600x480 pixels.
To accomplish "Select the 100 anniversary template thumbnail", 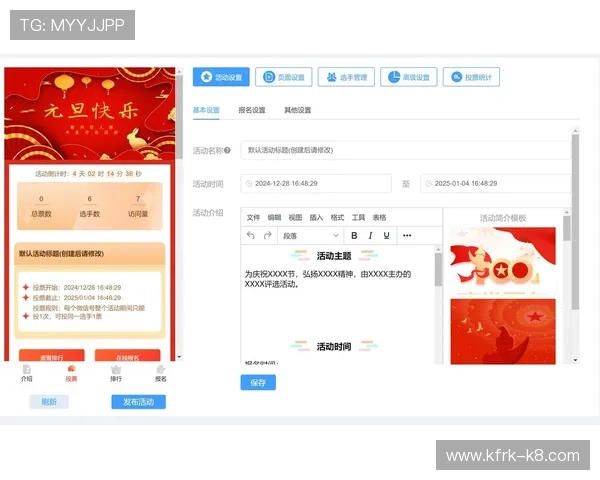I will (x=503, y=261).
